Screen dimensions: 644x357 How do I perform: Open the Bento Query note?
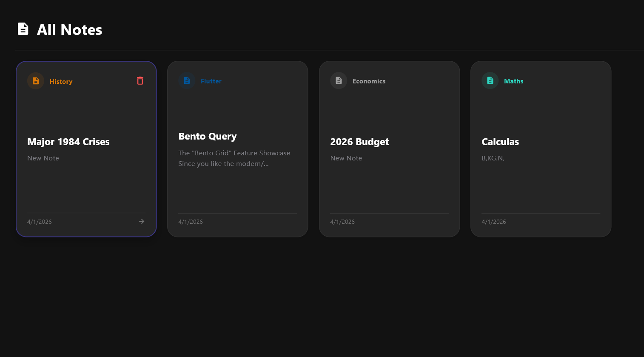point(208,136)
